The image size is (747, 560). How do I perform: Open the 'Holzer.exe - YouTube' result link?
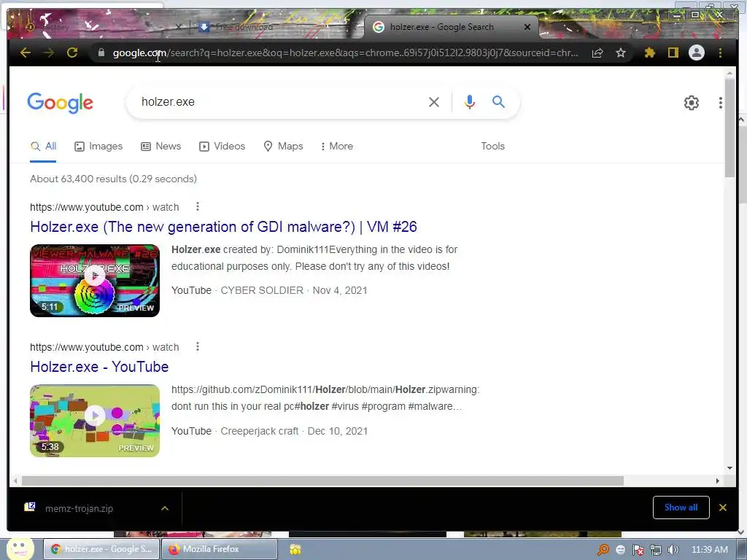(99, 367)
